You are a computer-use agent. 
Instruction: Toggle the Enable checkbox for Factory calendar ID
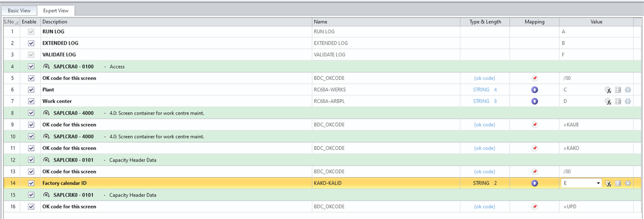(31, 183)
